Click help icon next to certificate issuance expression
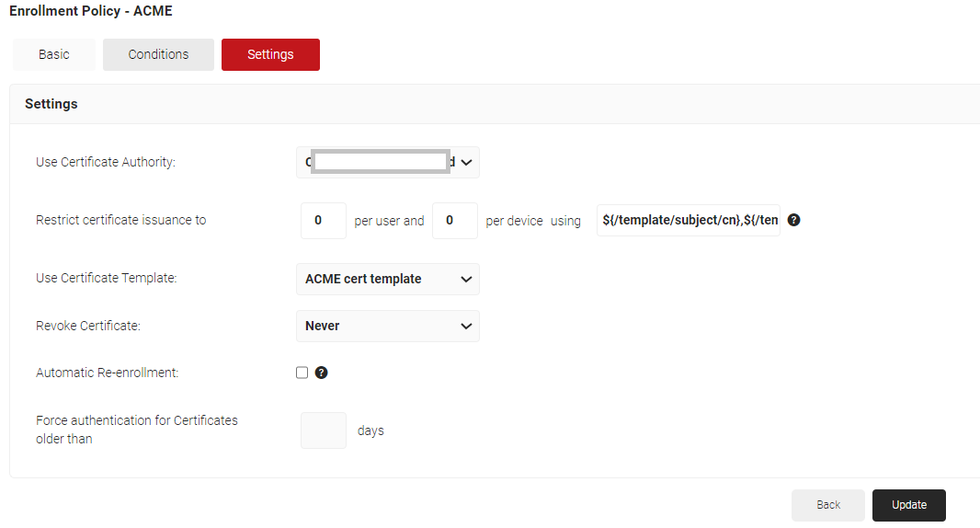Image resolution: width=980 pixels, height=528 pixels. click(794, 221)
